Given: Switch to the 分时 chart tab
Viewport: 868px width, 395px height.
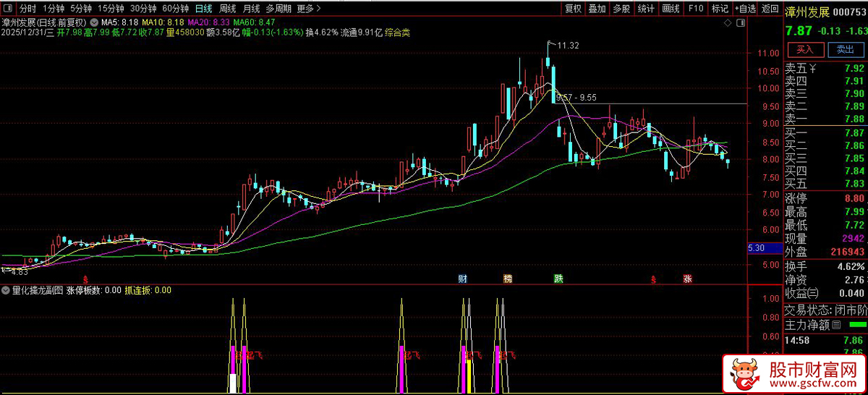Looking at the screenshot, I should point(27,9).
